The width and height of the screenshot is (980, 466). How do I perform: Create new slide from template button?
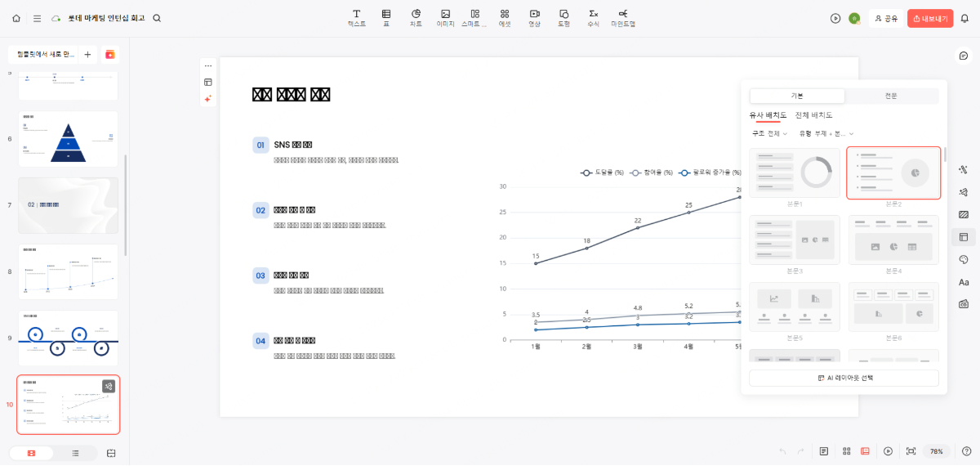coord(42,54)
